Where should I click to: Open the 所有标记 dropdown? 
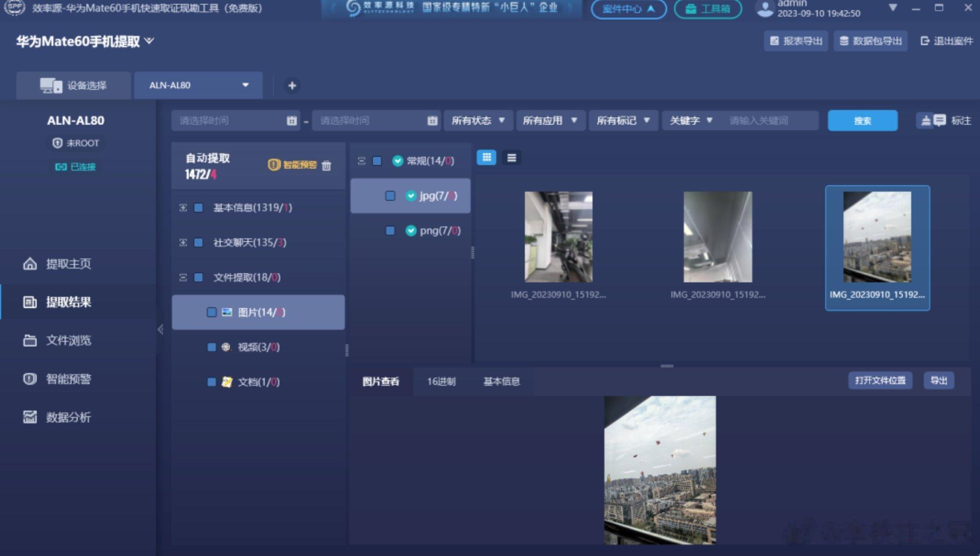[x=624, y=121]
